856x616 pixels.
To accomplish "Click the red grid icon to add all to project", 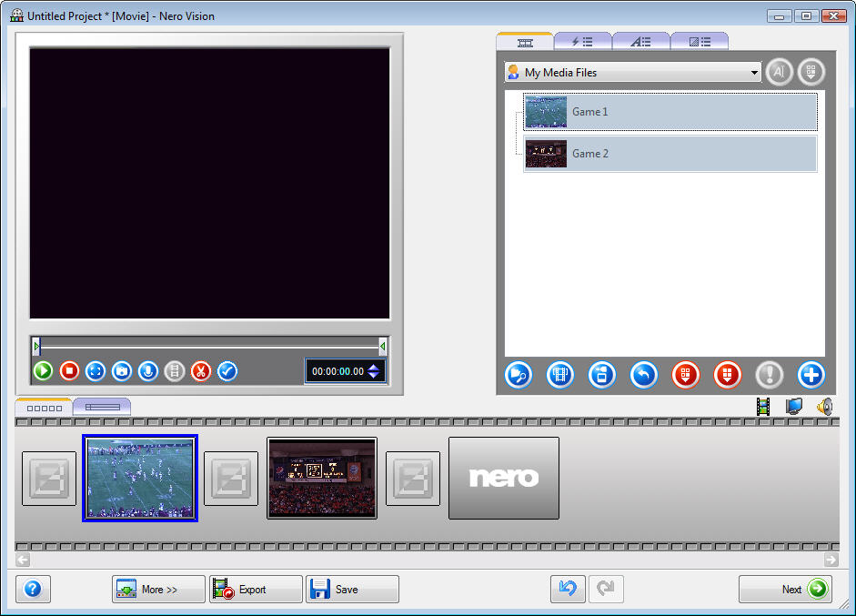I will click(x=686, y=375).
